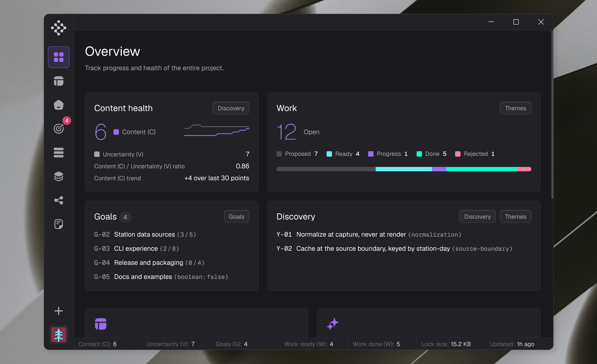
Task: Select the tree project avatar icon
Action: point(59,335)
